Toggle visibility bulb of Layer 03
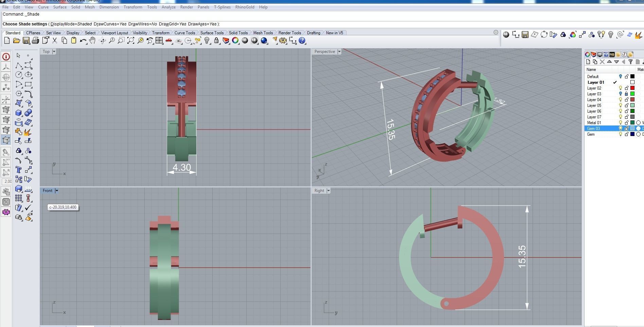 pyautogui.click(x=621, y=94)
